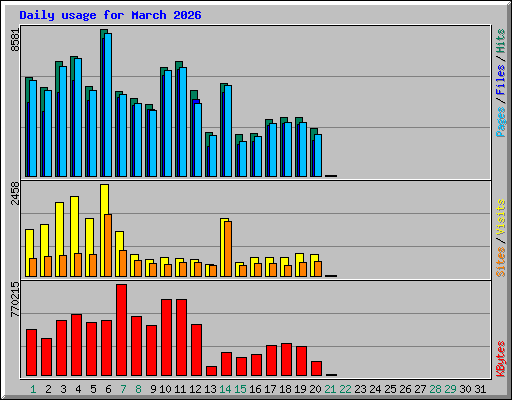Click day 4 on the date axis
The image size is (512, 400).
78,389
